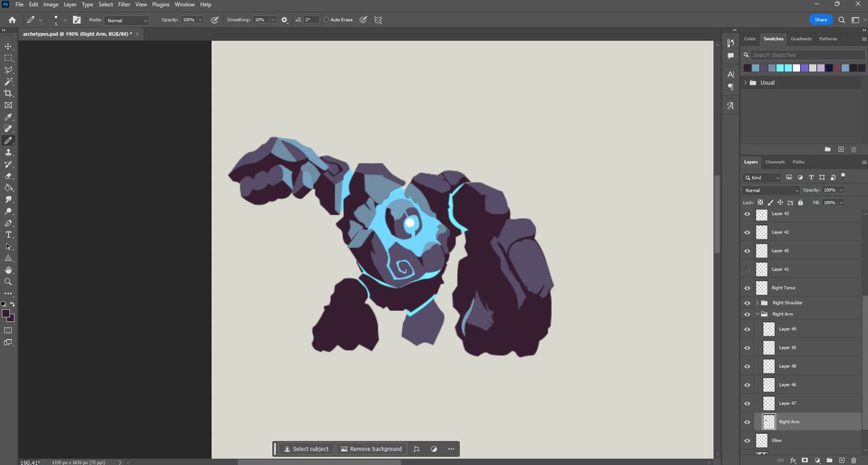Select the Eraser tool
This screenshot has height=465, width=868.
[x=9, y=176]
